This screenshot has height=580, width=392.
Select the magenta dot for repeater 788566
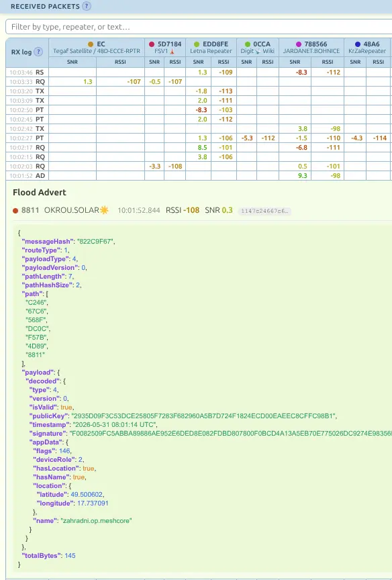pyautogui.click(x=299, y=44)
